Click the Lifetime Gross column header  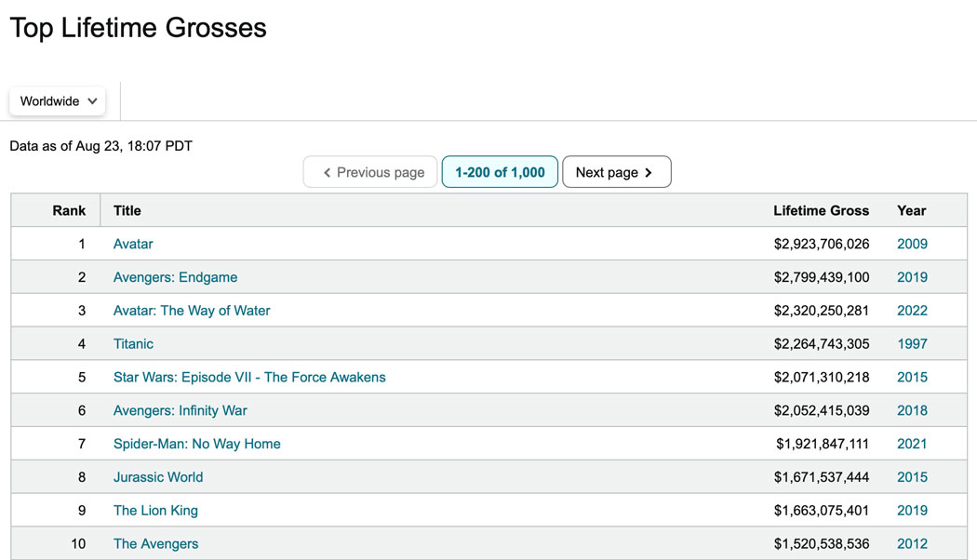[x=821, y=211]
